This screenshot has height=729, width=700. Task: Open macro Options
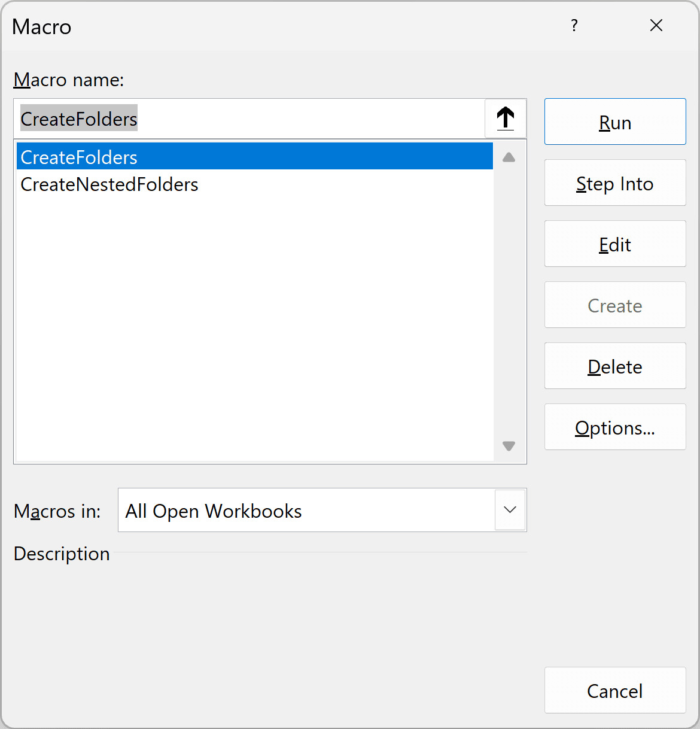614,427
